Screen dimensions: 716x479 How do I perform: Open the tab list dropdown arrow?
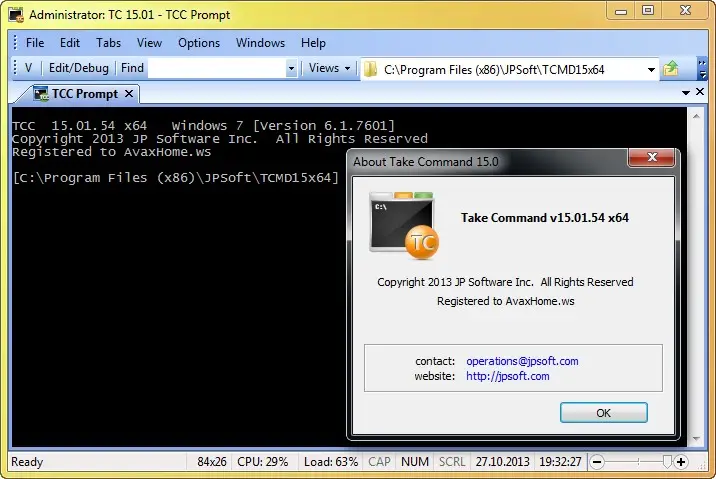pyautogui.click(x=685, y=93)
